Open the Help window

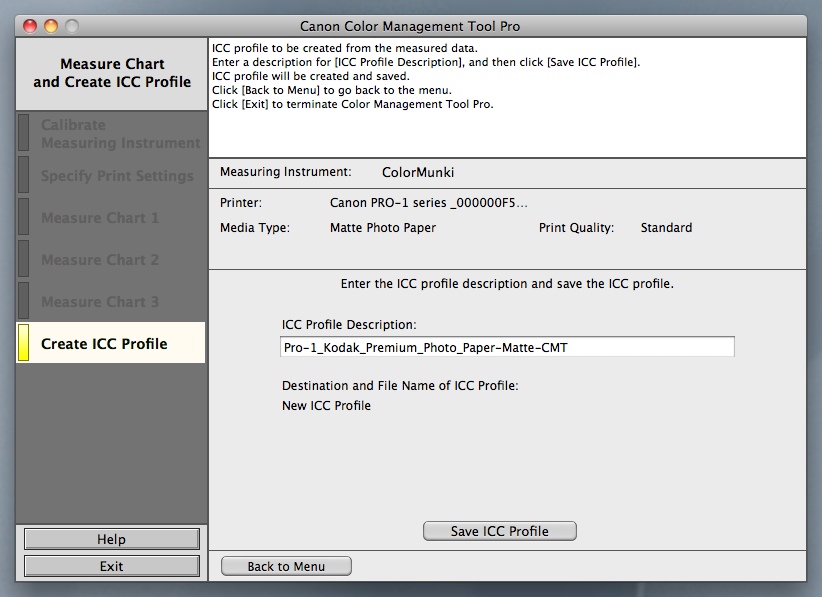111,539
